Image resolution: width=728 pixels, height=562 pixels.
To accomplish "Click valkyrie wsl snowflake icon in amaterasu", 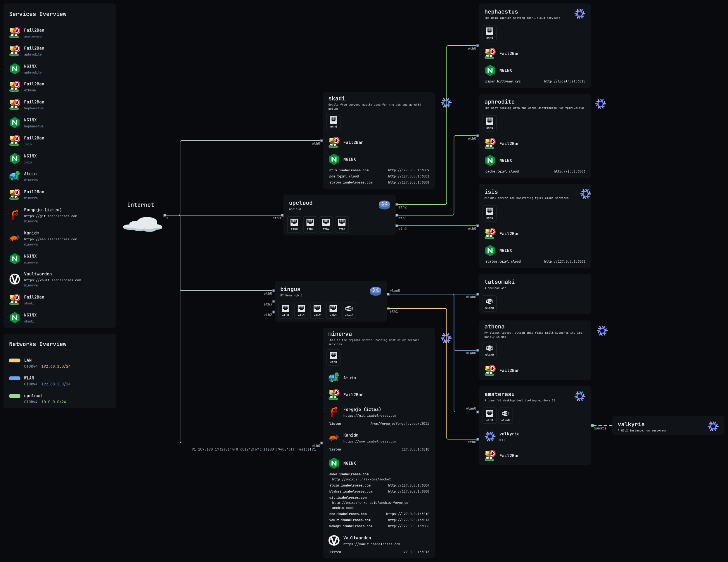I will tap(490, 436).
